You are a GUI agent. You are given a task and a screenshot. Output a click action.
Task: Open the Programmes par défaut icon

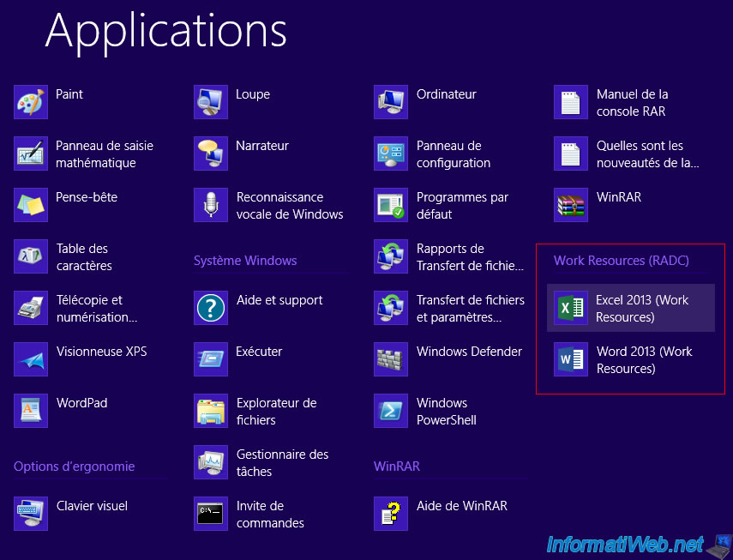391,205
